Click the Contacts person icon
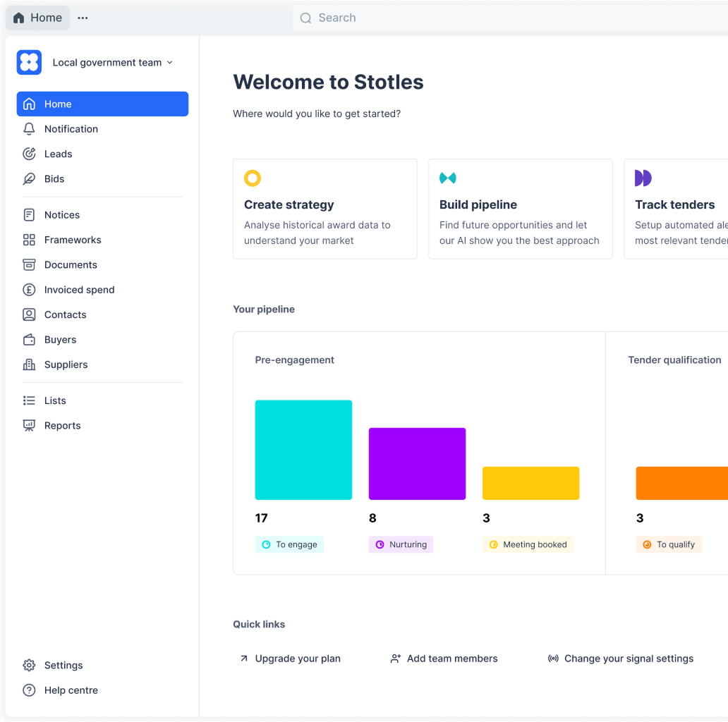Image resolution: width=728 pixels, height=722 pixels. point(29,314)
